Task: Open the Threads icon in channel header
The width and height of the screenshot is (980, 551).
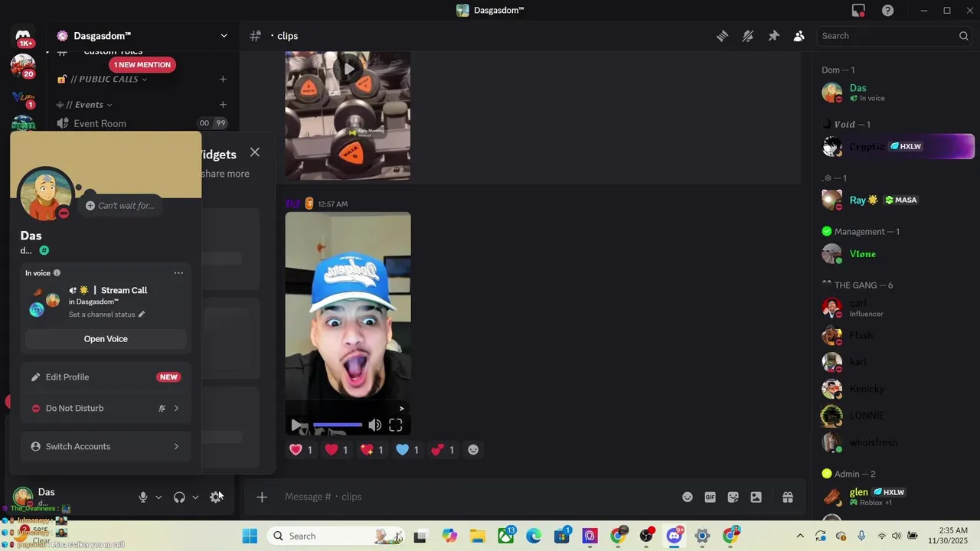Action: pos(722,36)
